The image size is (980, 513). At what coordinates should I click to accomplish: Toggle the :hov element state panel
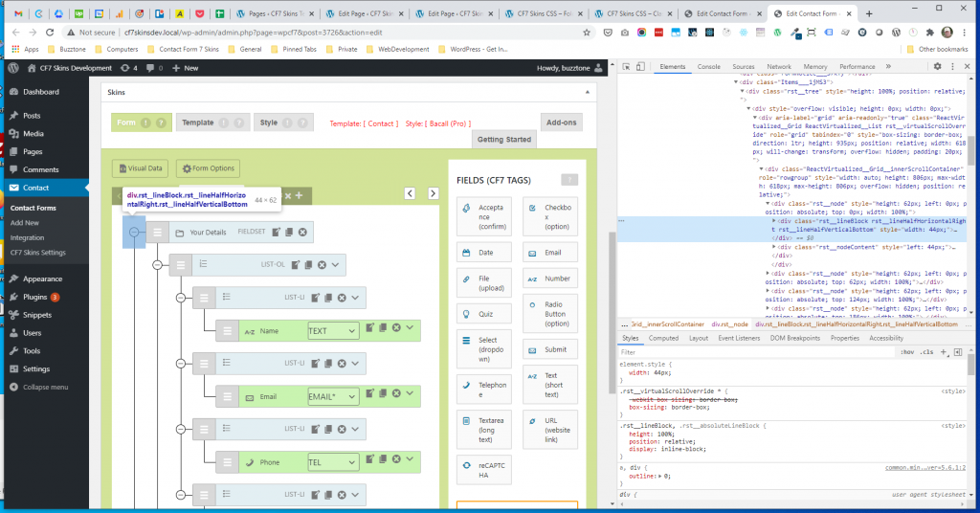click(x=907, y=352)
